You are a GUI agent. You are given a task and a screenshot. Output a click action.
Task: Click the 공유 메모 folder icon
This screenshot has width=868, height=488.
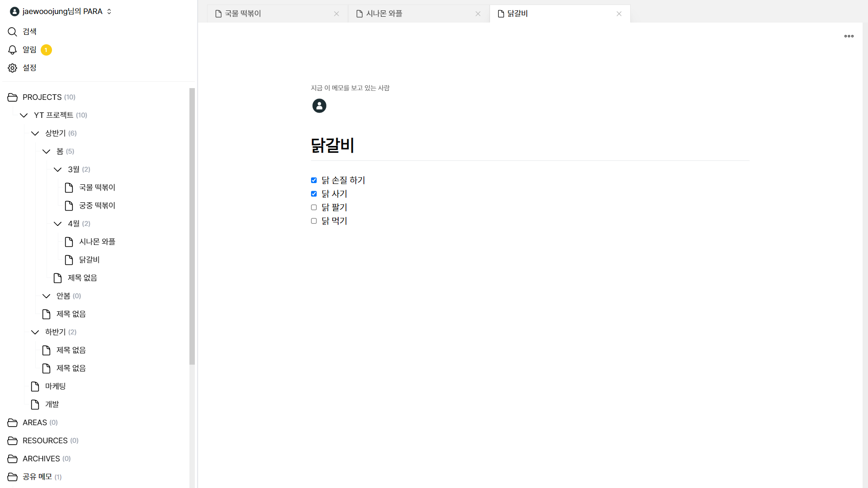pos(12,477)
